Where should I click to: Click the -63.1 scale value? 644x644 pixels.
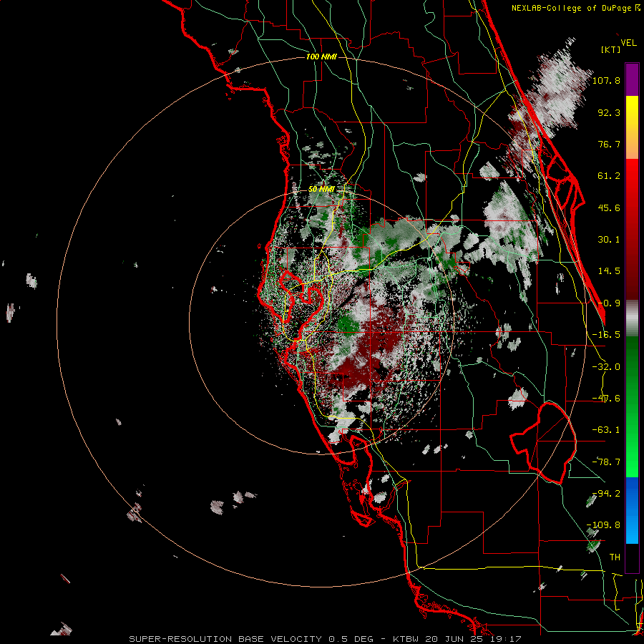click(x=606, y=430)
